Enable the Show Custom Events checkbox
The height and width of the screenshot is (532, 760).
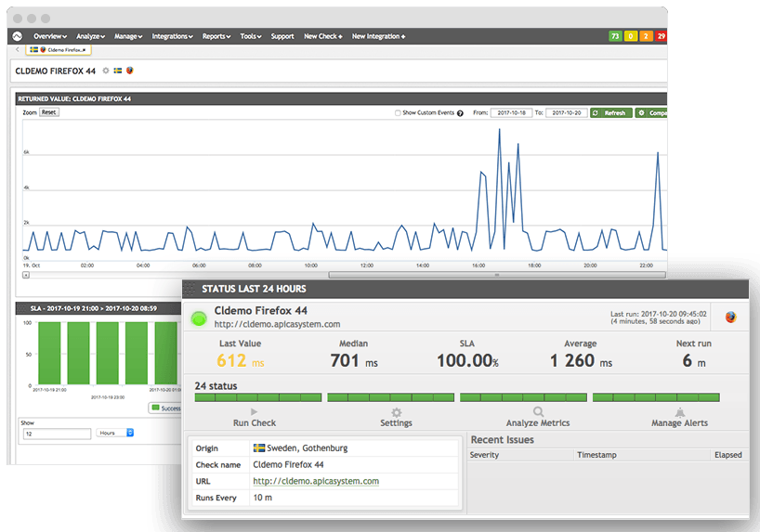(x=398, y=113)
